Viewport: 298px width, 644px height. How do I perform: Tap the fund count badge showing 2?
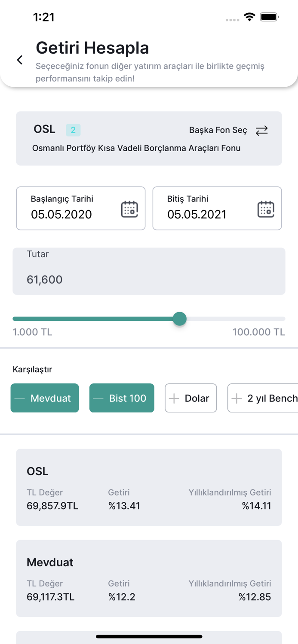pos(73,130)
